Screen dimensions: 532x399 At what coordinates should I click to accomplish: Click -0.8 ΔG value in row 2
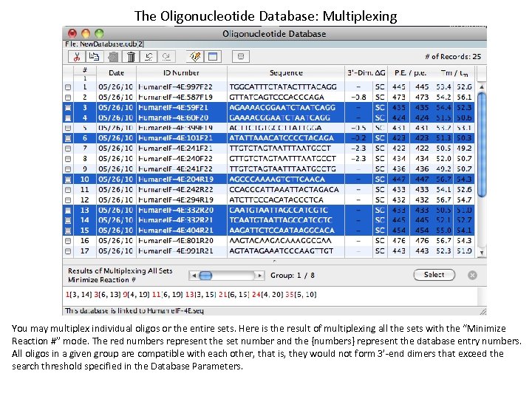click(x=358, y=98)
